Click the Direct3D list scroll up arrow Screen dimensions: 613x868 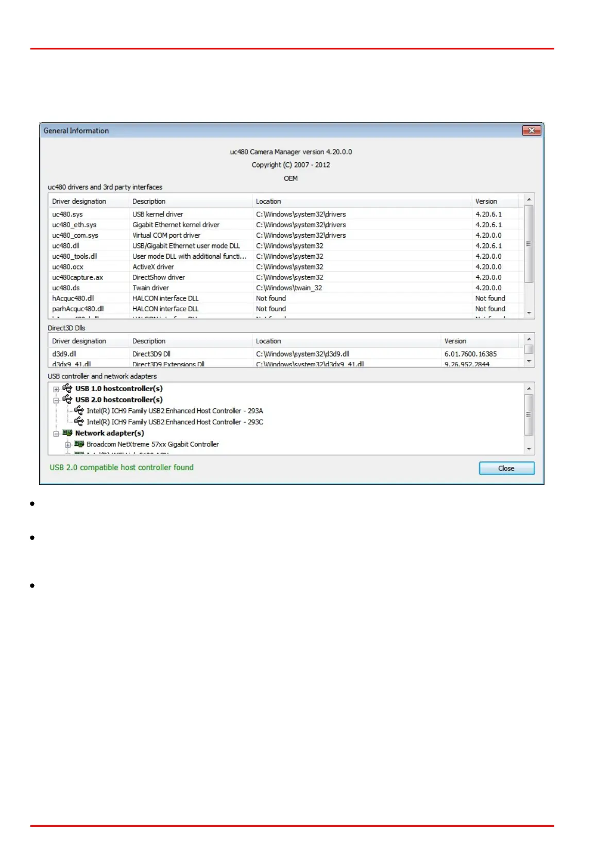tap(529, 339)
